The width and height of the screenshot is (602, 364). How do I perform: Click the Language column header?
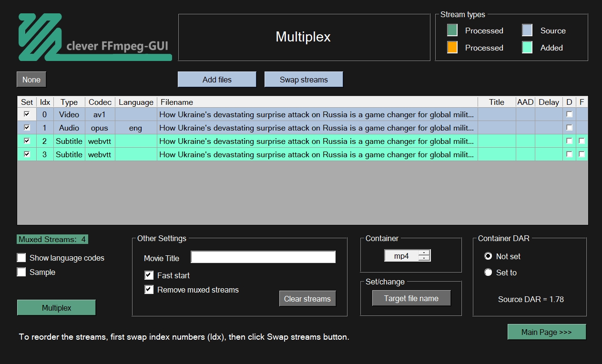[x=136, y=102]
